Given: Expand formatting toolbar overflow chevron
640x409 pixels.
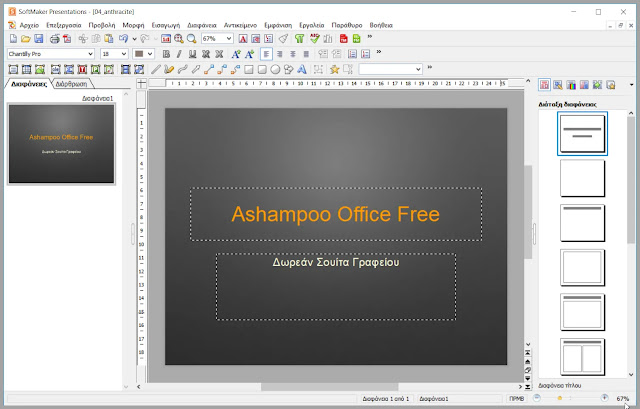Looking at the screenshot, I should [379, 52].
